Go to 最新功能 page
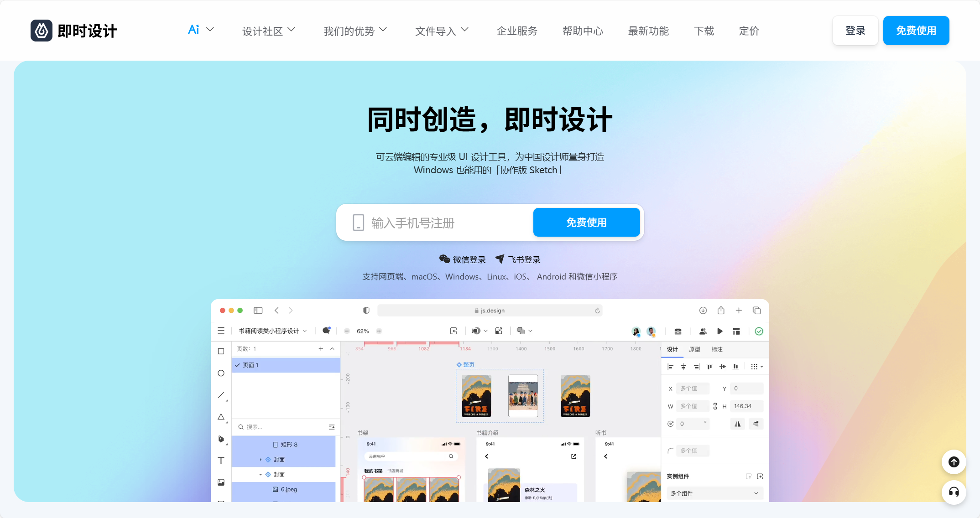The image size is (980, 518). [x=648, y=31]
